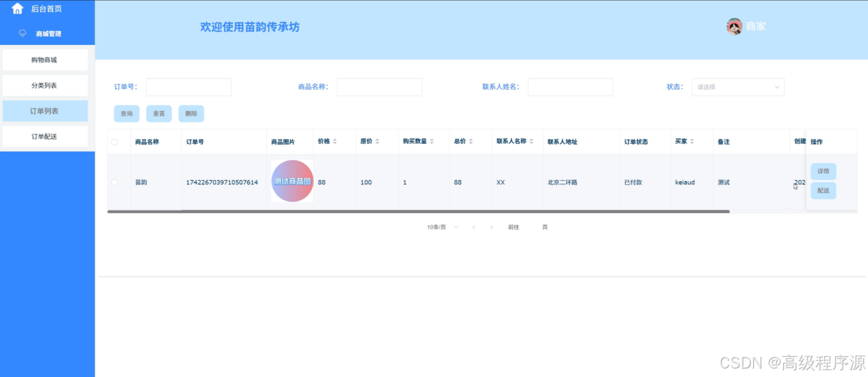Click the 备注 cell reading 测试

[724, 182]
